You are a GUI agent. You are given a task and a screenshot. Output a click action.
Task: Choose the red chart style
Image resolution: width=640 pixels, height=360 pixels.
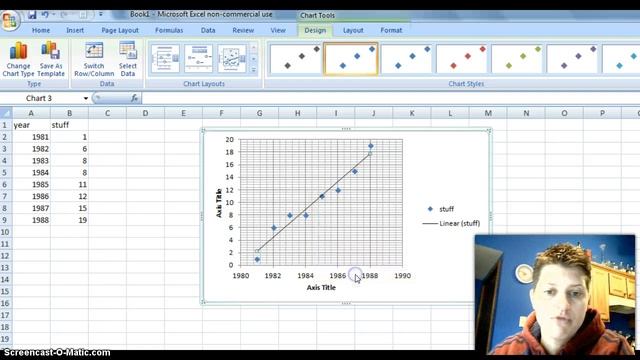click(x=462, y=59)
